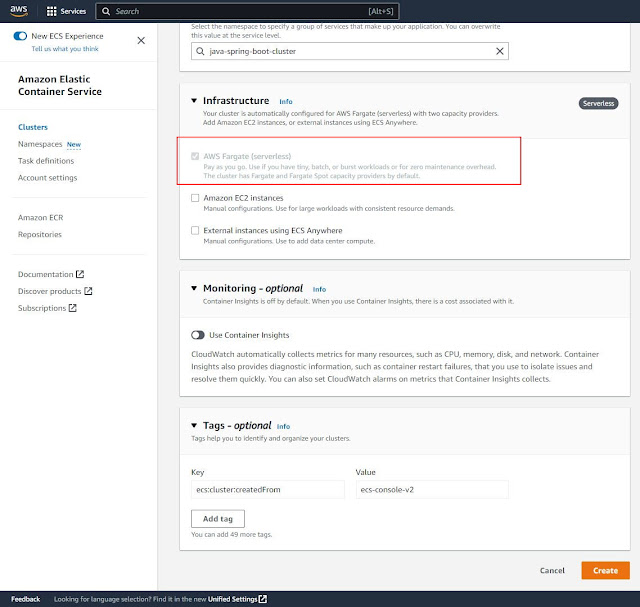Image resolution: width=640 pixels, height=607 pixels.
Task: Click "Amazon Elastic Container Service" heading
Action: click(60, 85)
